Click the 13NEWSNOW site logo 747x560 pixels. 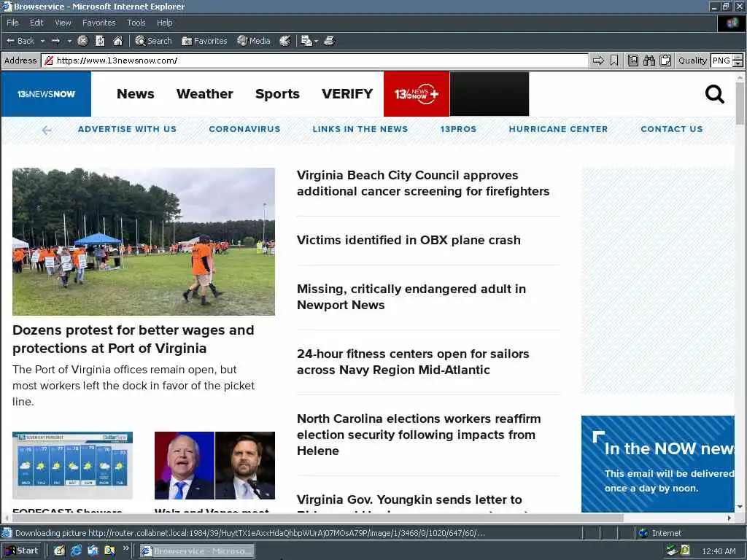(x=46, y=94)
